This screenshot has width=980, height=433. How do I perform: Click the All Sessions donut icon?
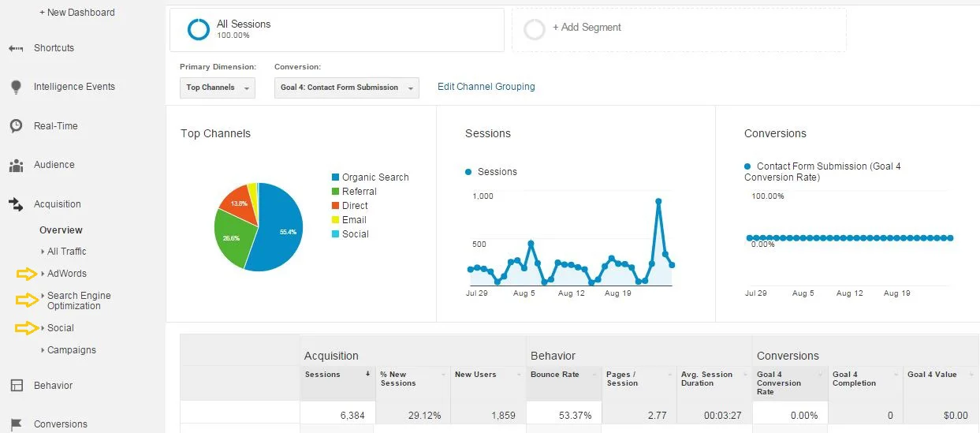(x=199, y=30)
